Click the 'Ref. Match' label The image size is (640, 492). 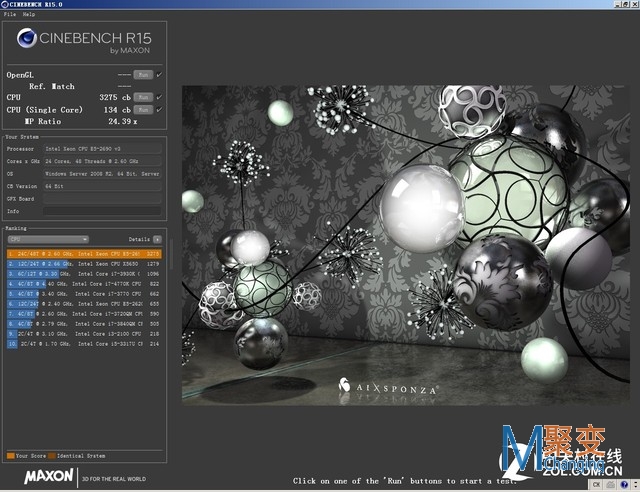pos(52,87)
